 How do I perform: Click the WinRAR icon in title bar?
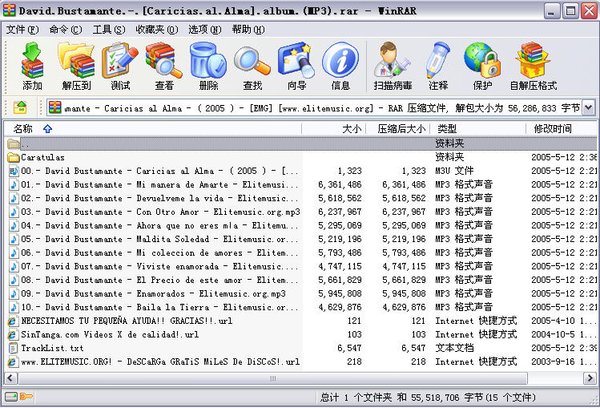[10, 10]
